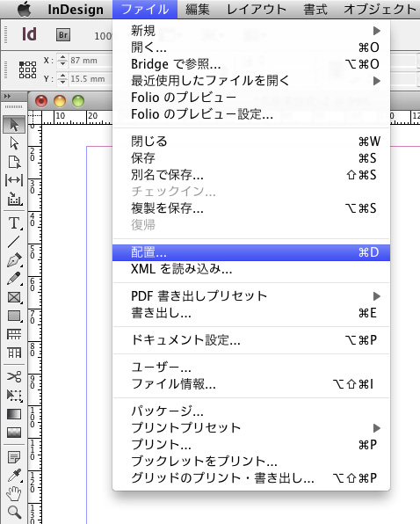The height and width of the screenshot is (524, 420).
Task: Select the Vertical Grid tool
Action: (14, 353)
